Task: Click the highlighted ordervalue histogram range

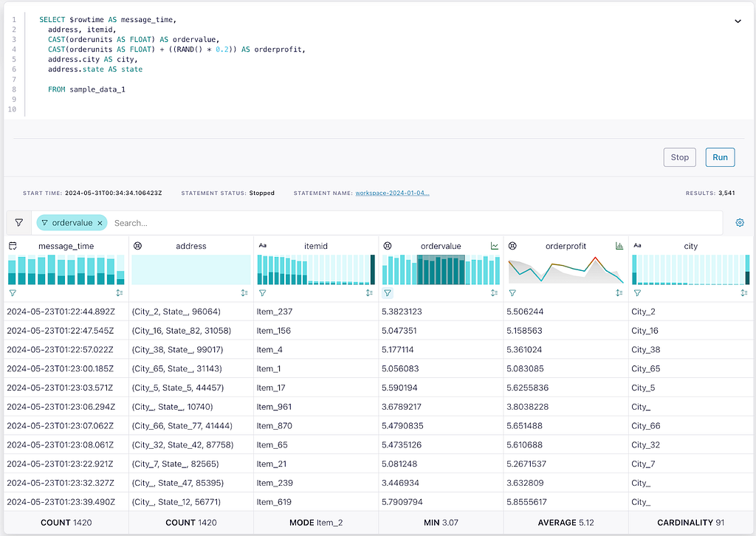Action: [441, 270]
